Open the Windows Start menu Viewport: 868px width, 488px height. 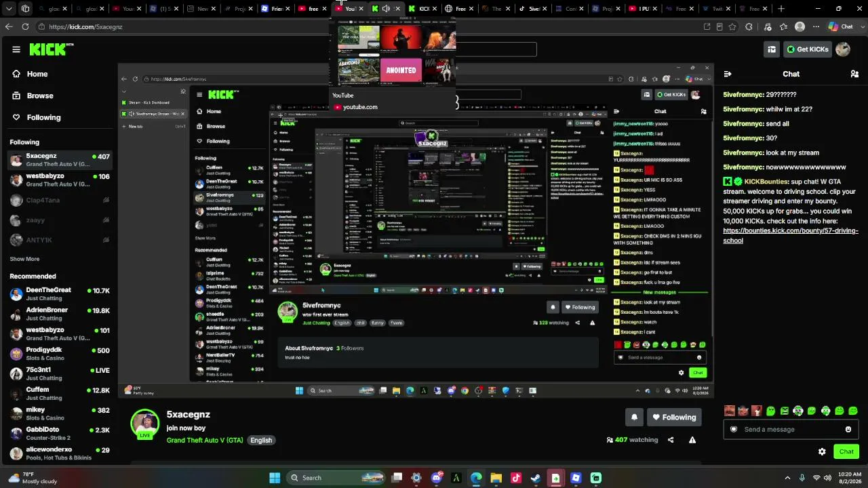tap(275, 478)
